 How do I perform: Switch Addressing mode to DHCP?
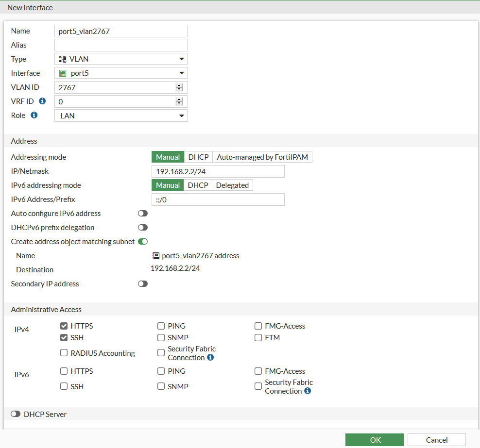pos(198,157)
